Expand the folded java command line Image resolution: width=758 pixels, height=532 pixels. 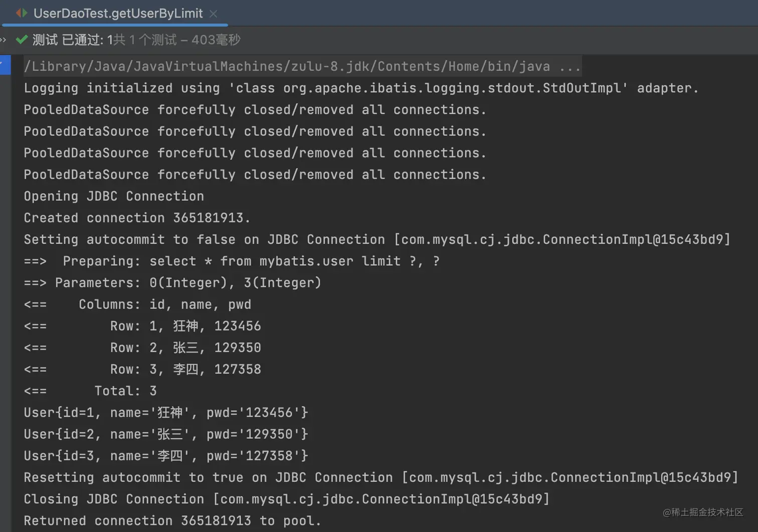302,66
